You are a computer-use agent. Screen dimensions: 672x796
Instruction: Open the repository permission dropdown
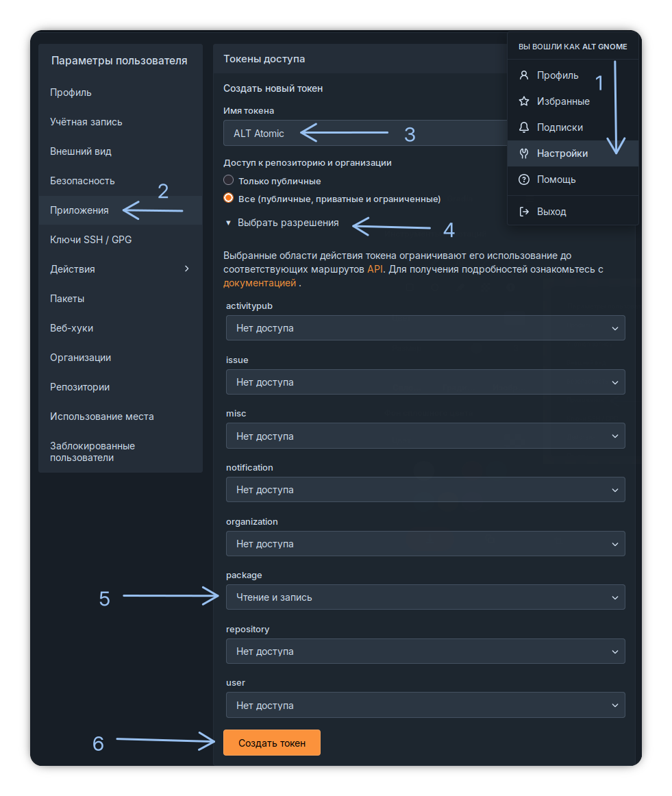[425, 651]
